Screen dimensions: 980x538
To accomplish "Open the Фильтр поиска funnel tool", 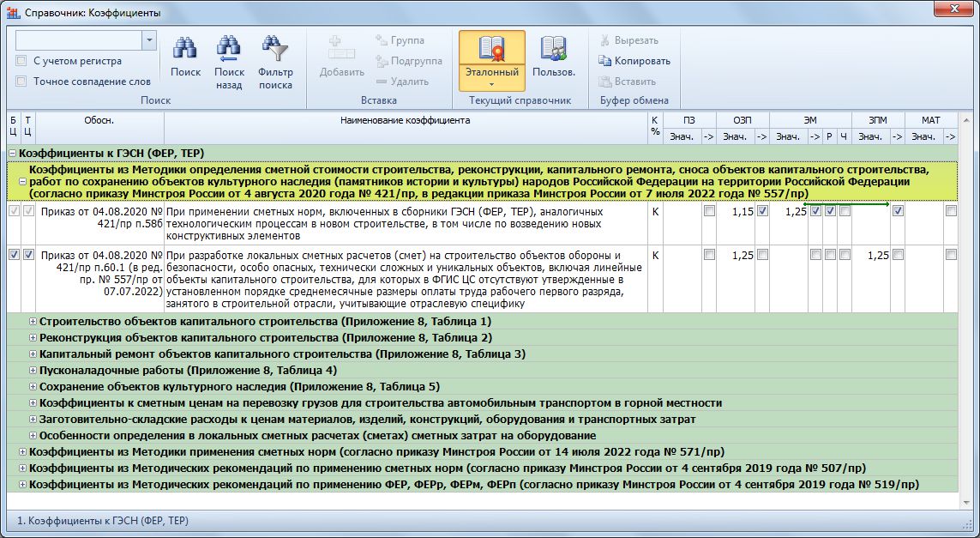I will click(275, 49).
